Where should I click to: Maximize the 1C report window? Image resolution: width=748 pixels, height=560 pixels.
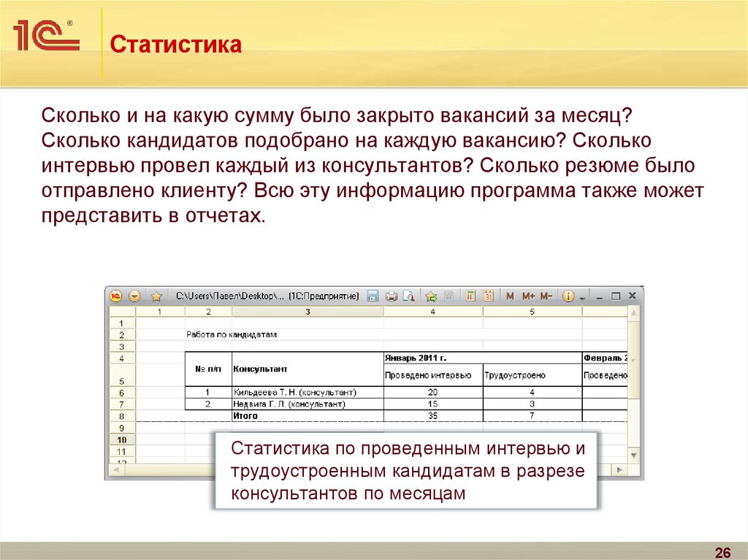point(615,296)
